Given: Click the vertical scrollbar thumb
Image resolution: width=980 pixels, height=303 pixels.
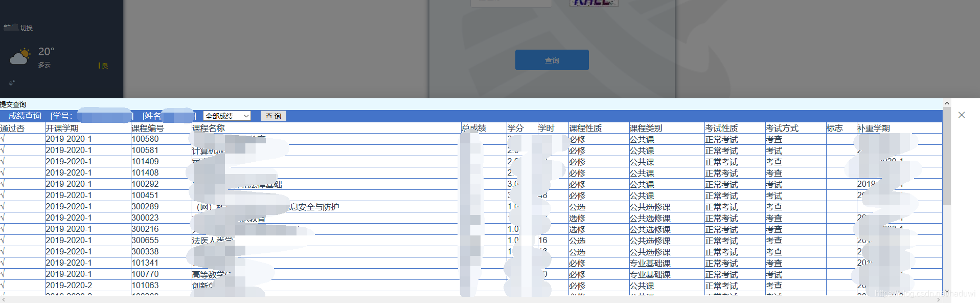Looking at the screenshot, I should point(947,156).
